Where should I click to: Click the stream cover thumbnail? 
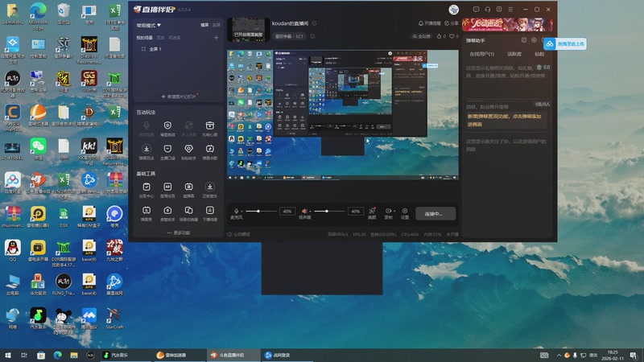click(x=249, y=30)
